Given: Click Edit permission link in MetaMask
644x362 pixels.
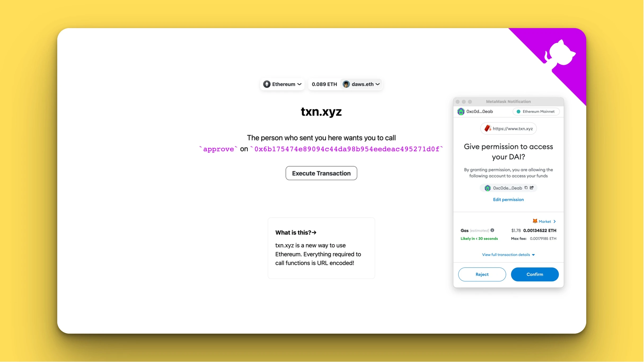Looking at the screenshot, I should pyautogui.click(x=508, y=200).
